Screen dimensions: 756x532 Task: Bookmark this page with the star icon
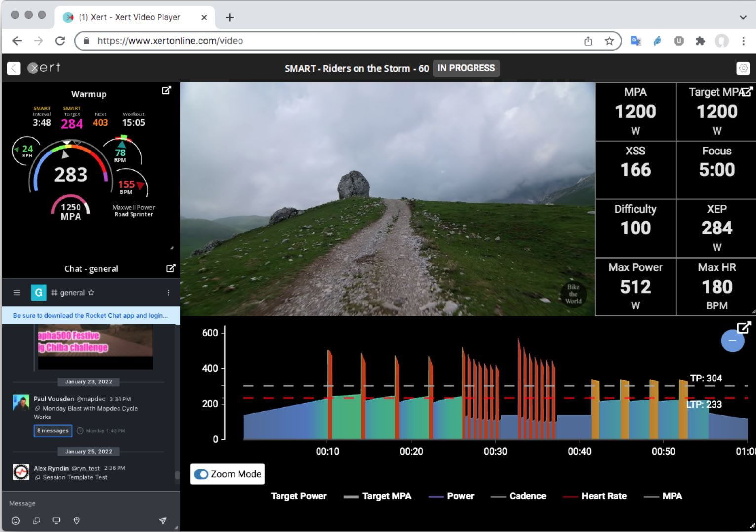pyautogui.click(x=609, y=41)
